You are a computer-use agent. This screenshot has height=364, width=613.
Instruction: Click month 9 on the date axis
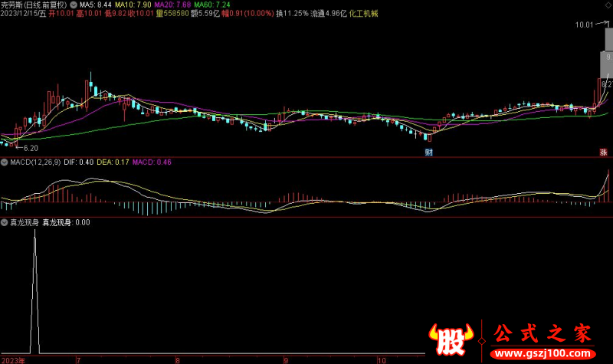click(x=286, y=359)
